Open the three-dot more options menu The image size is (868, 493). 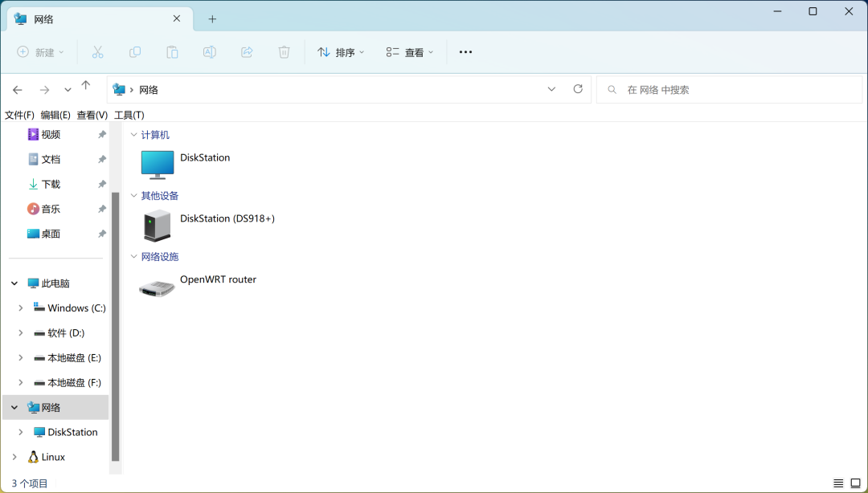[465, 52]
